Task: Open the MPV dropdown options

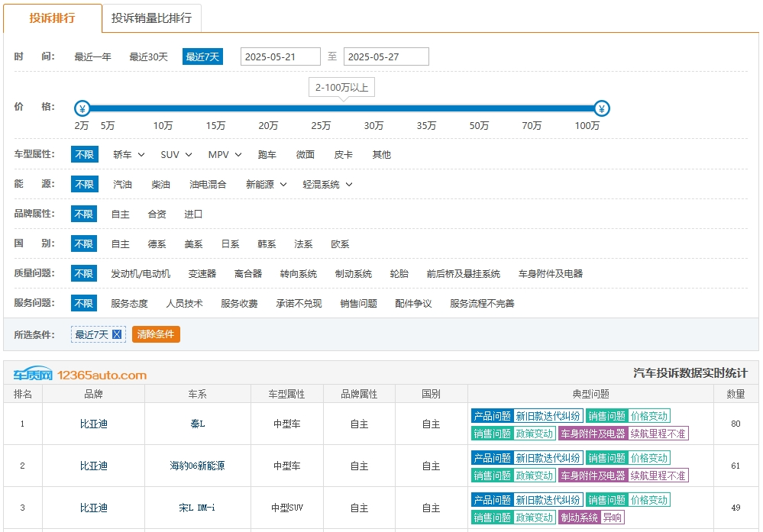Action: 225,154
